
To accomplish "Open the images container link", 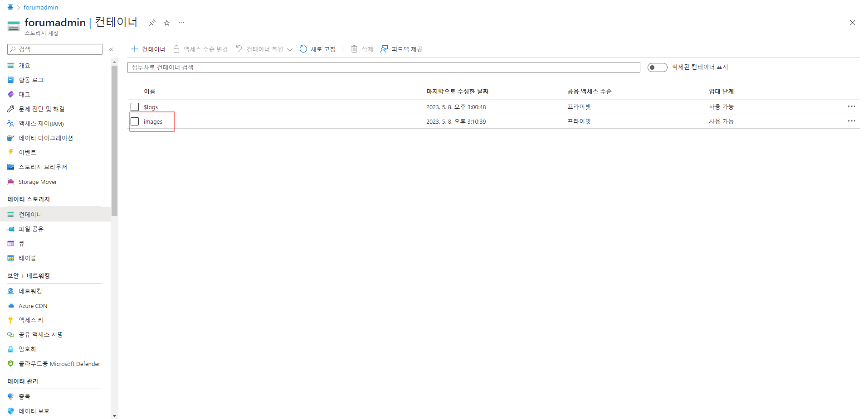I will click(153, 122).
